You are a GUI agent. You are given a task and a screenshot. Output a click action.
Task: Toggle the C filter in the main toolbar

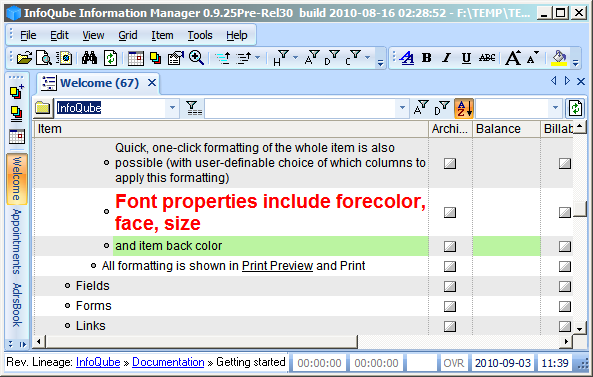click(x=352, y=58)
